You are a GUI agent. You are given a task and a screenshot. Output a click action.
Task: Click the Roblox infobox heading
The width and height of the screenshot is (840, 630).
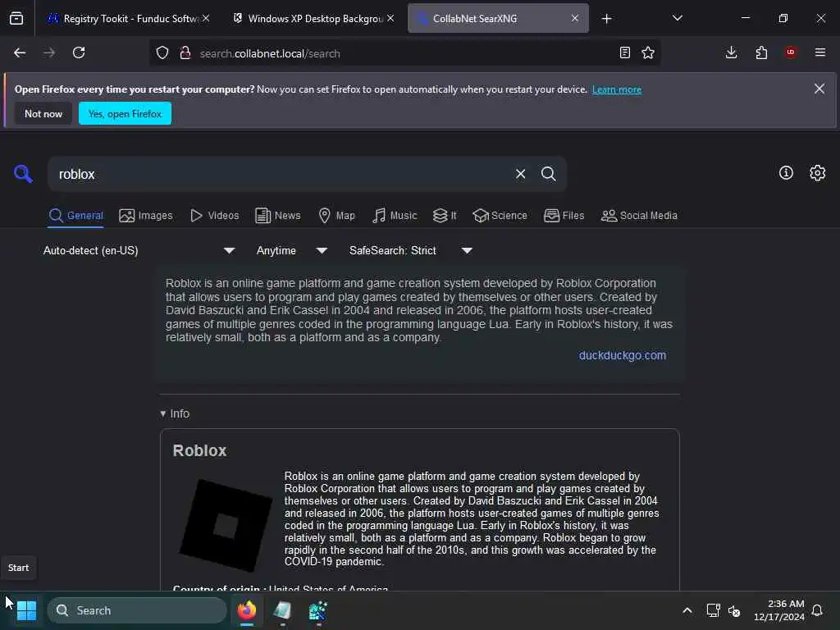pyautogui.click(x=199, y=450)
